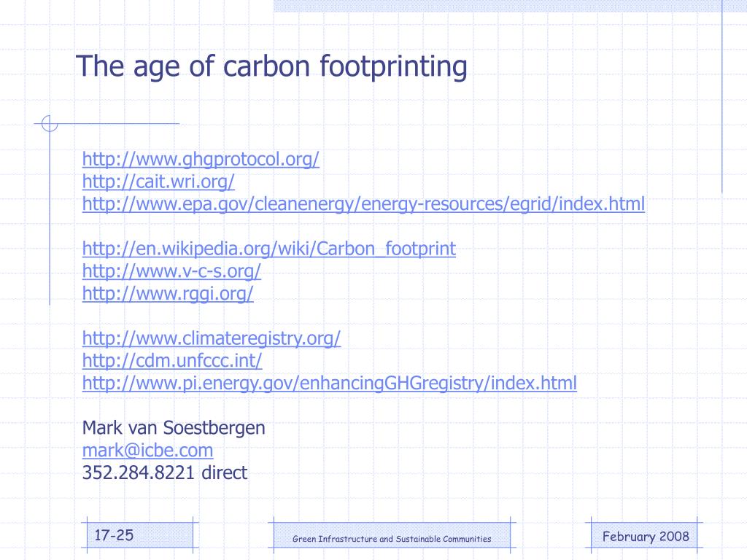Open the cdm.unfccc.int link
Viewport: 747px width, 560px height.
(172, 360)
